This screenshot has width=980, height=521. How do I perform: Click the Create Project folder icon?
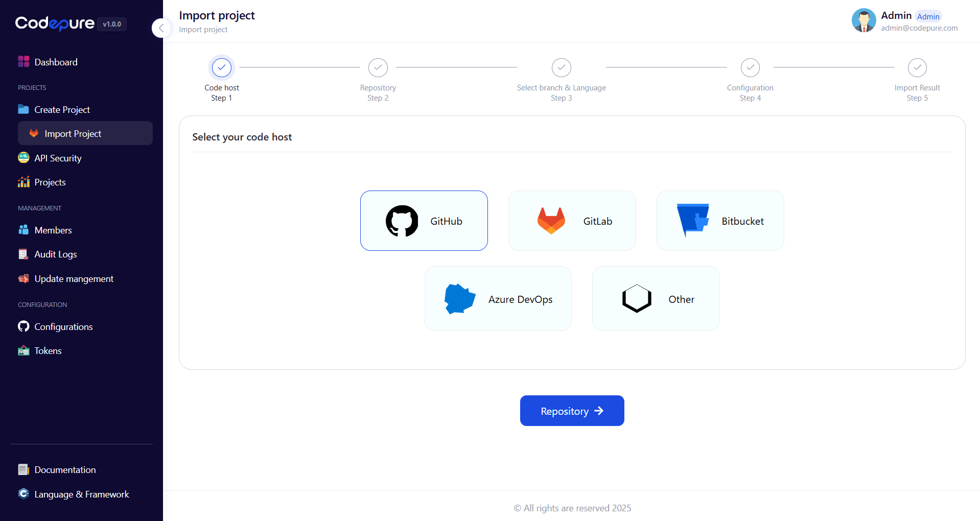tap(24, 109)
